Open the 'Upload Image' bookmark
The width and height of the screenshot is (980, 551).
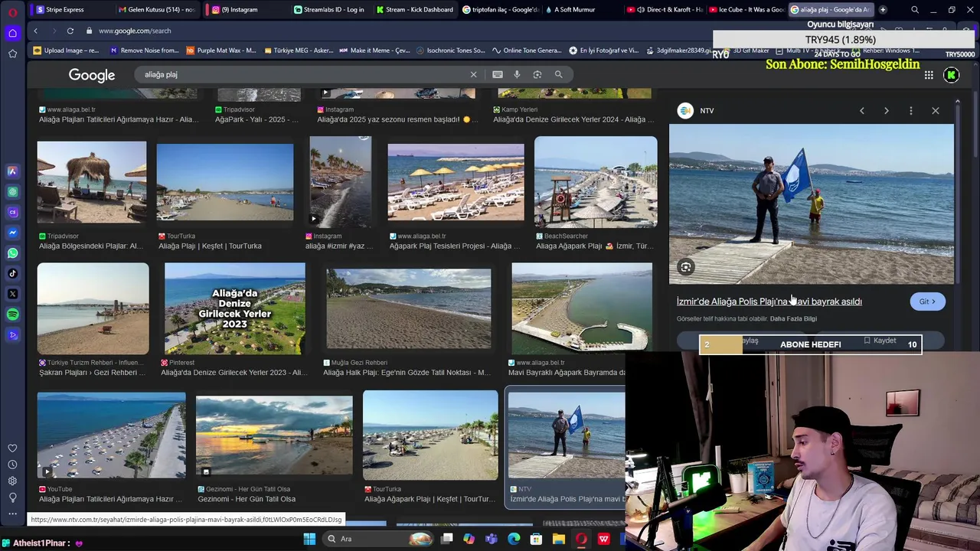click(x=67, y=51)
